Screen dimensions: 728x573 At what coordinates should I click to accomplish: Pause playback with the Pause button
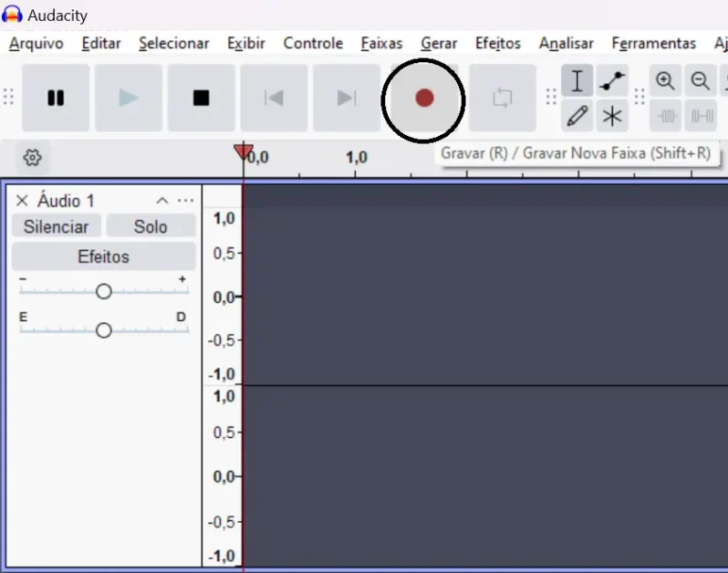click(x=56, y=98)
